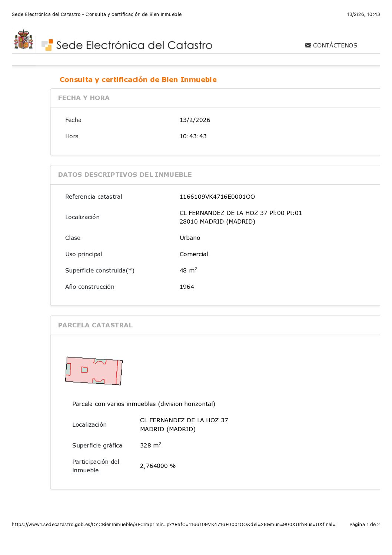Click the Spanish coat of arms emblem
The height and width of the screenshot is (555, 392).
(x=23, y=40)
